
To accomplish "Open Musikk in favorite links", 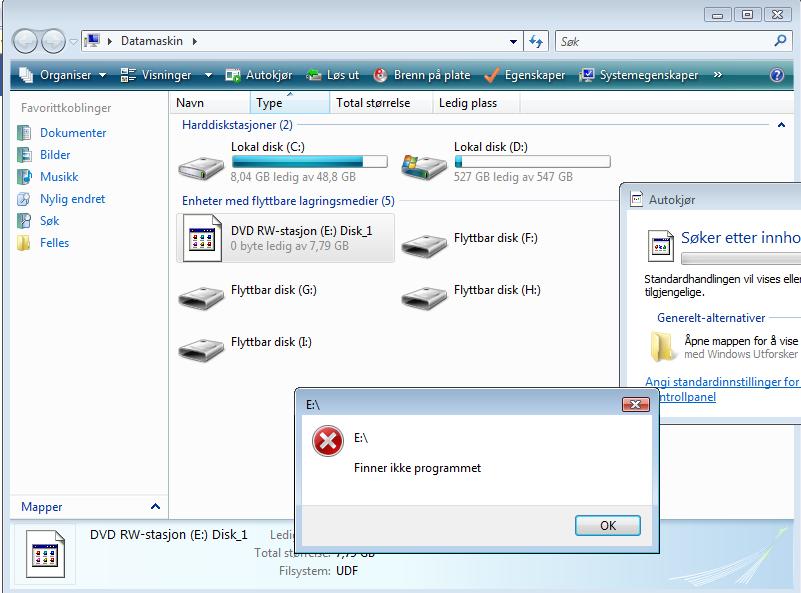I will coord(59,177).
